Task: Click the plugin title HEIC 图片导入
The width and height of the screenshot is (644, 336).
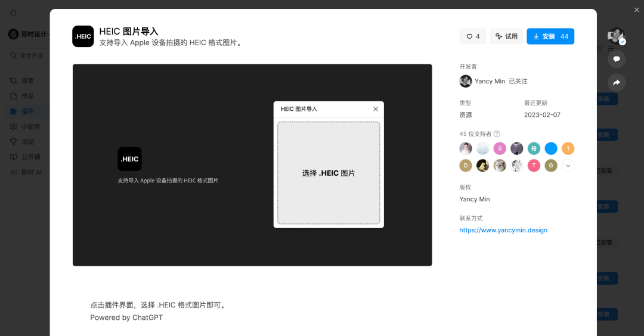Action: coord(129,32)
